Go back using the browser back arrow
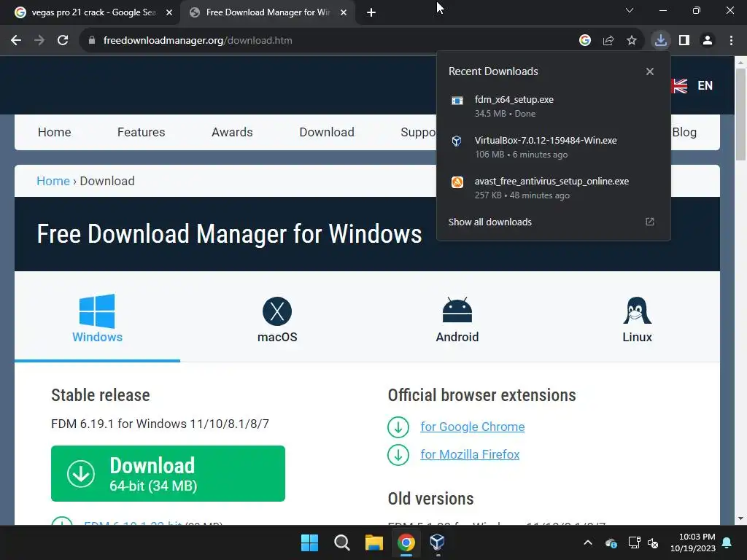This screenshot has width=747, height=560. pos(16,41)
